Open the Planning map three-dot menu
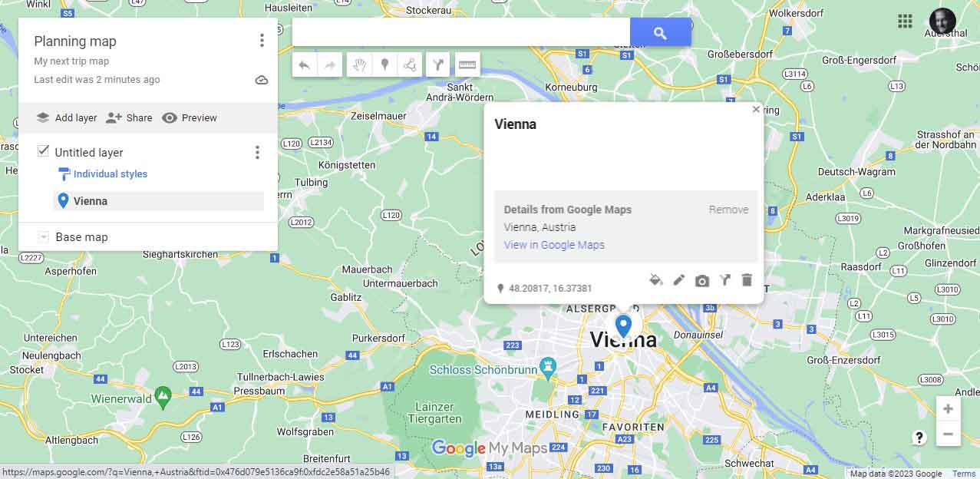The height and width of the screenshot is (479, 980). click(x=262, y=41)
